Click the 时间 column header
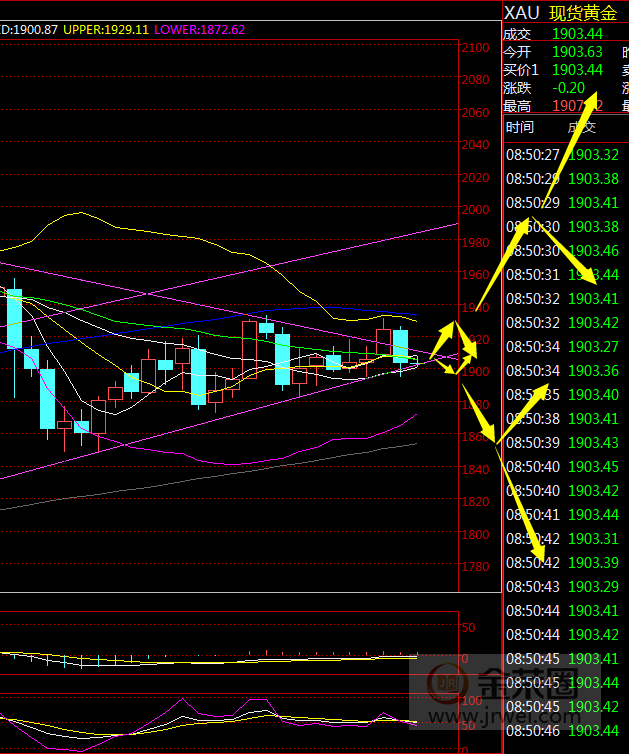629x754 pixels. tap(520, 127)
